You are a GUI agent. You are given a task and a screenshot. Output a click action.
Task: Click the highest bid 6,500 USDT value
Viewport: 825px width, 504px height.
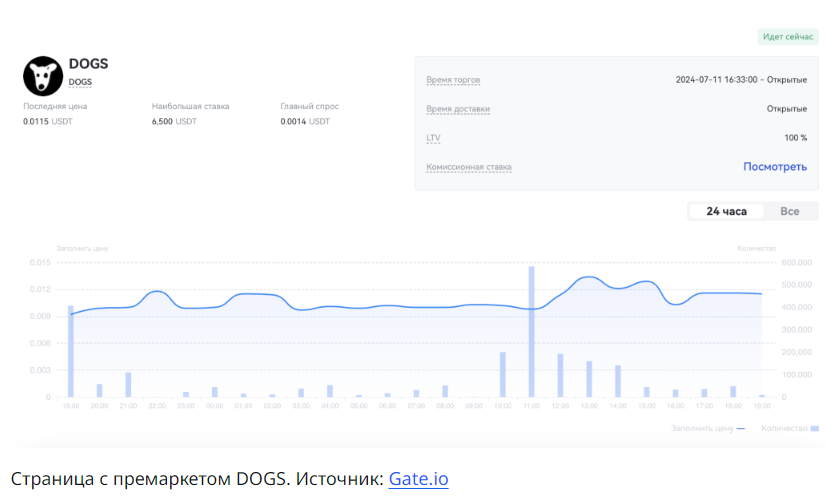click(x=174, y=122)
